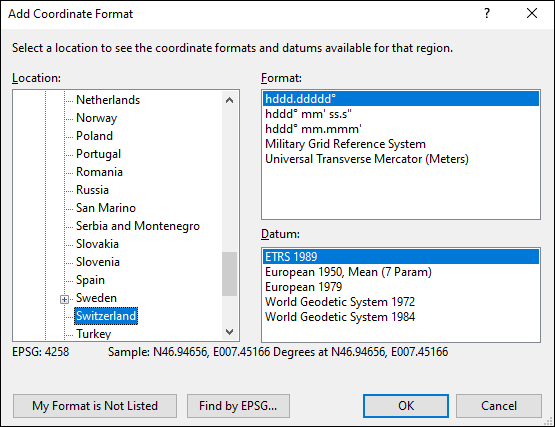This screenshot has height=427, width=555.
Task: Click the My Format is Not Listed button
Action: (x=95, y=406)
